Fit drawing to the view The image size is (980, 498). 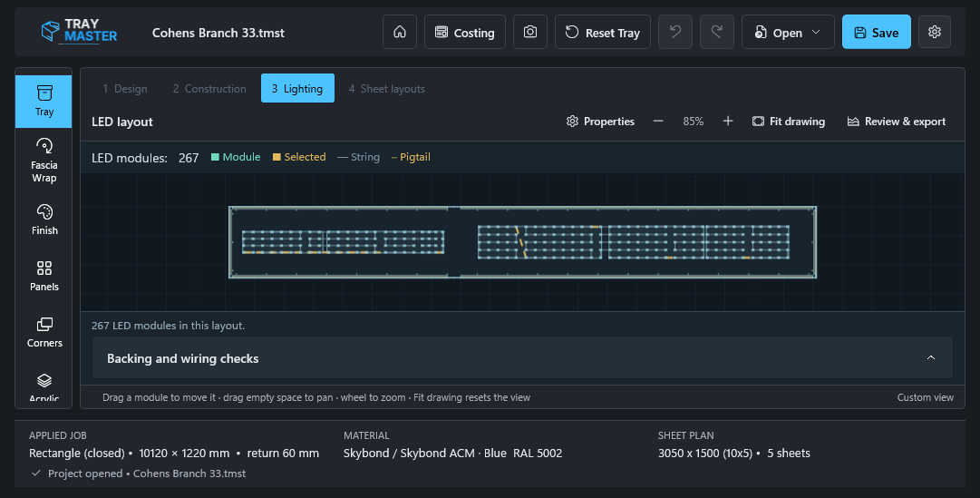click(x=789, y=122)
